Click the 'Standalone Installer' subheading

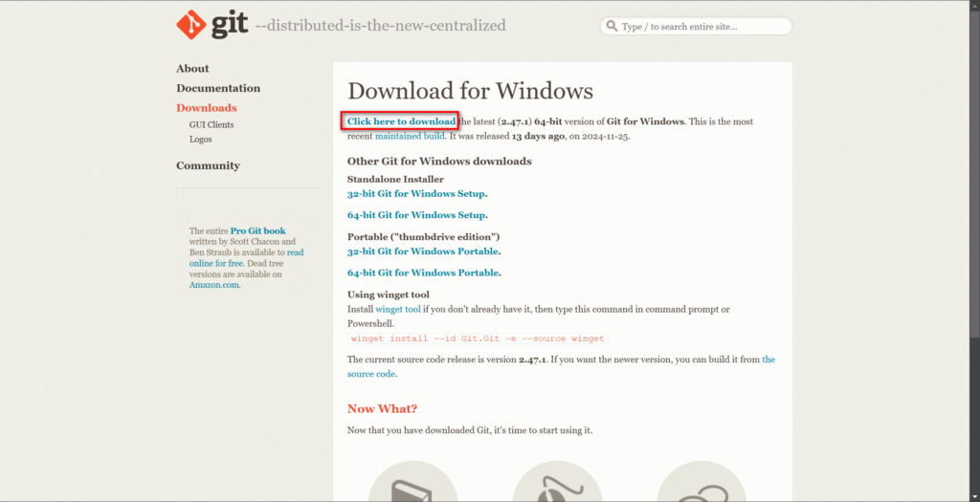point(395,179)
